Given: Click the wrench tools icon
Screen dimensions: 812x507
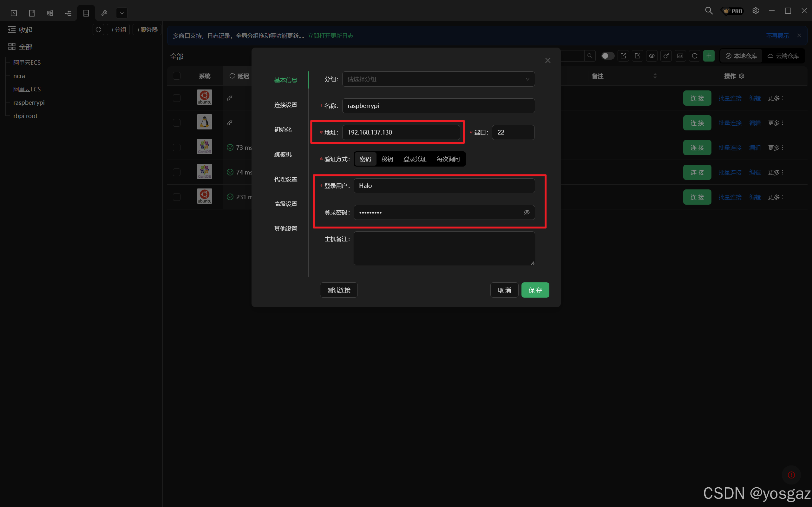Looking at the screenshot, I should pyautogui.click(x=104, y=13).
